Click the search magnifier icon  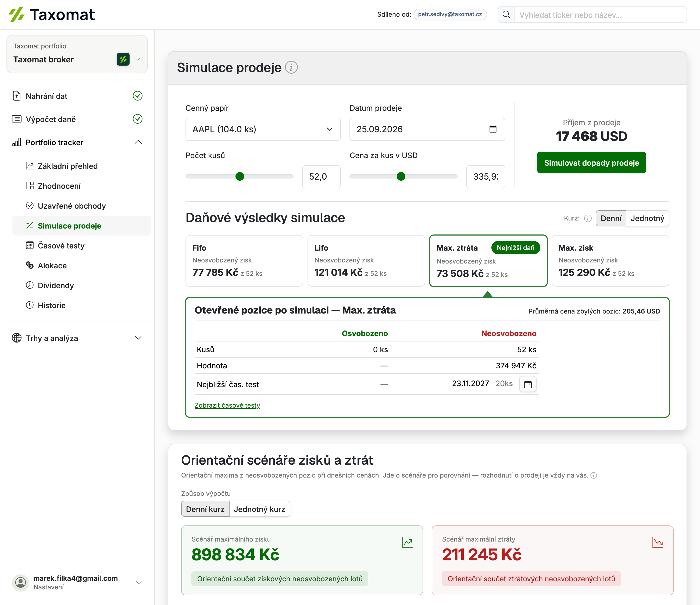pyautogui.click(x=506, y=15)
